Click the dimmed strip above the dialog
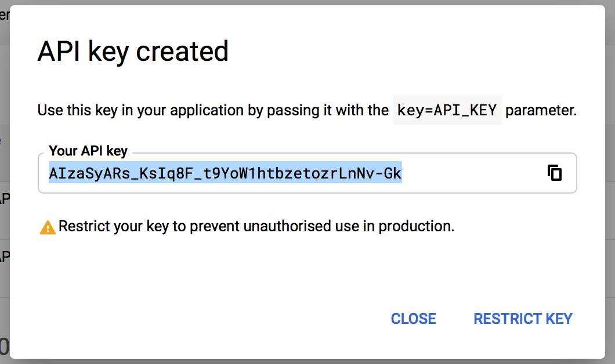The width and height of the screenshot is (615, 364). coord(307,2)
